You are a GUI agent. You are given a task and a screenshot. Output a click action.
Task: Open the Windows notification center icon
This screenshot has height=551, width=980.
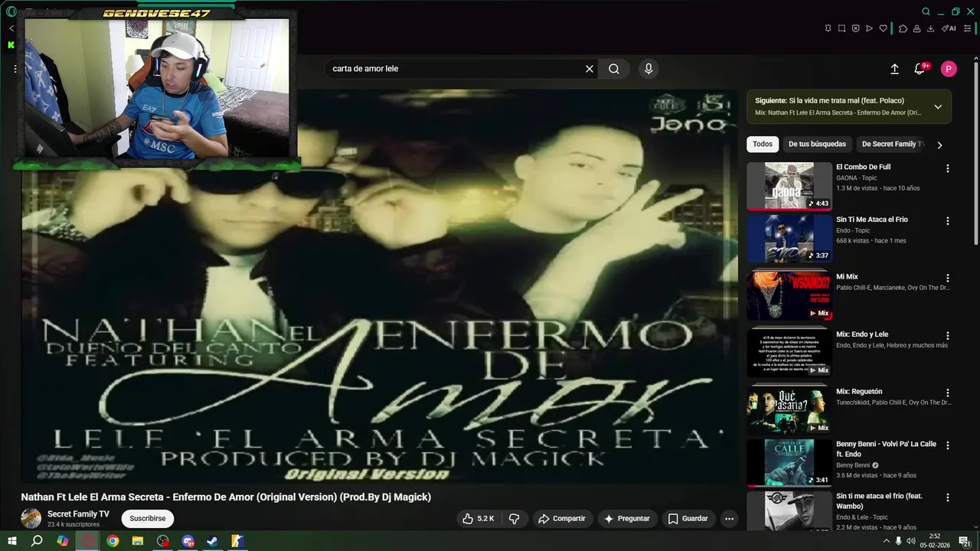point(965,541)
